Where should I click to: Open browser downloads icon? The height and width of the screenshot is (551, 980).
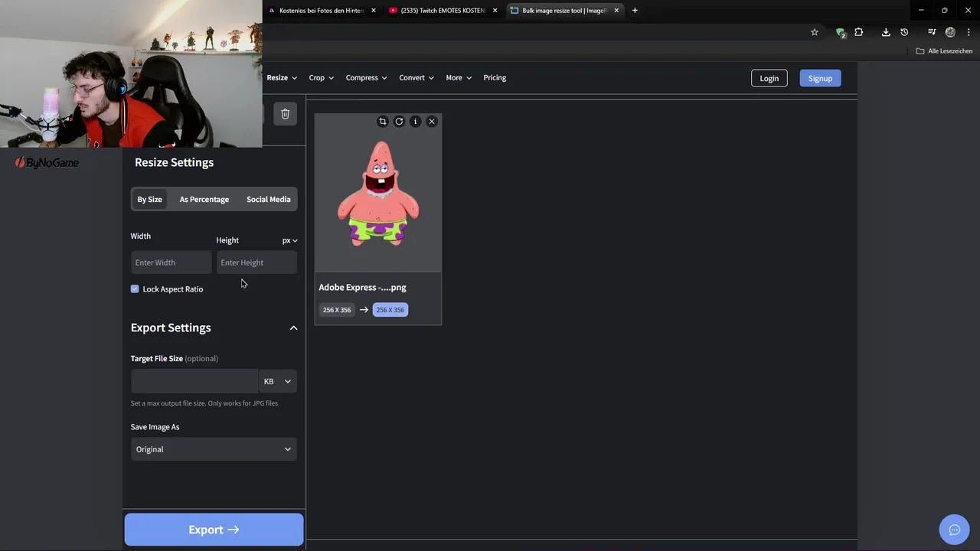coord(886,32)
